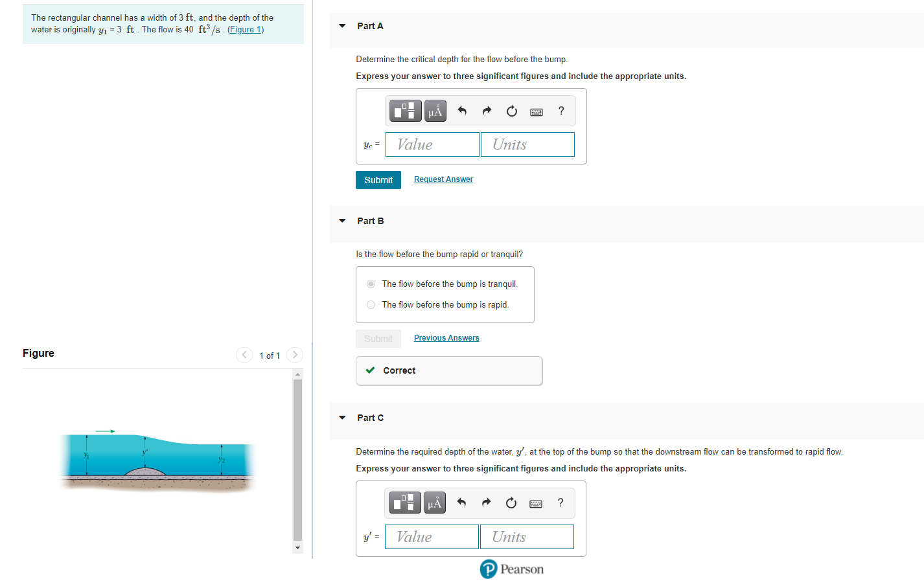Show keyboard shortcuts in Part A toolbar
The width and height of the screenshot is (924, 588).
point(537,111)
